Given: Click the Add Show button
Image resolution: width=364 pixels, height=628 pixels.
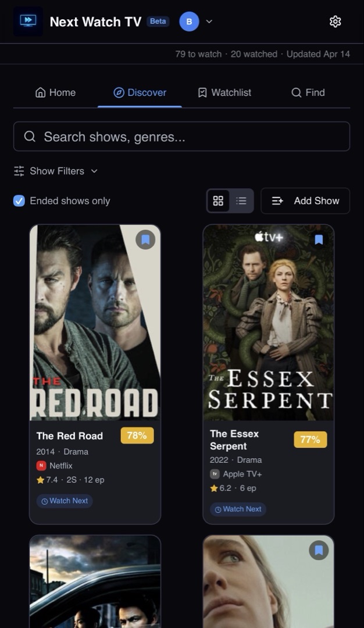Looking at the screenshot, I should [305, 201].
